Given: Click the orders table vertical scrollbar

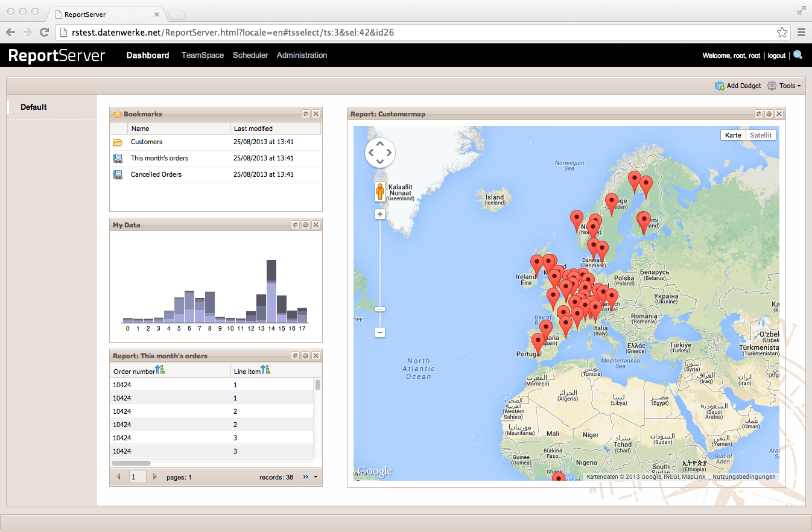Looking at the screenshot, I should 318,385.
